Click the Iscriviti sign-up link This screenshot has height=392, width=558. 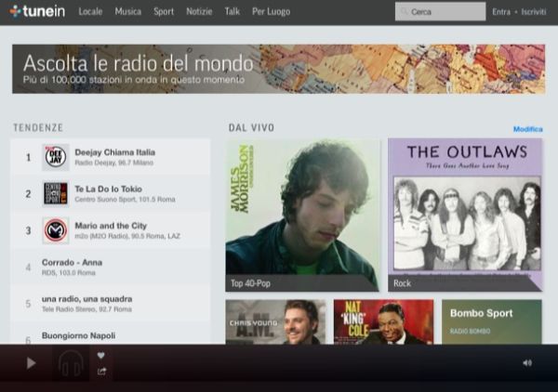(534, 12)
